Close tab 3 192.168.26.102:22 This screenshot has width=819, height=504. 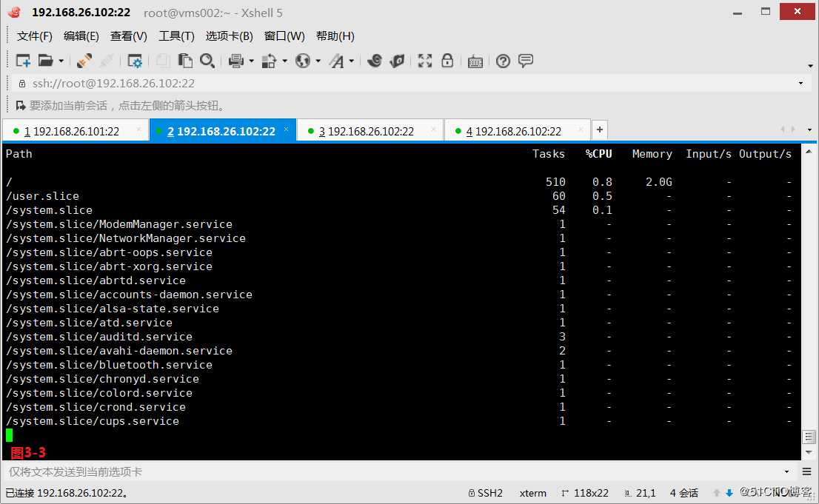pyautogui.click(x=433, y=130)
